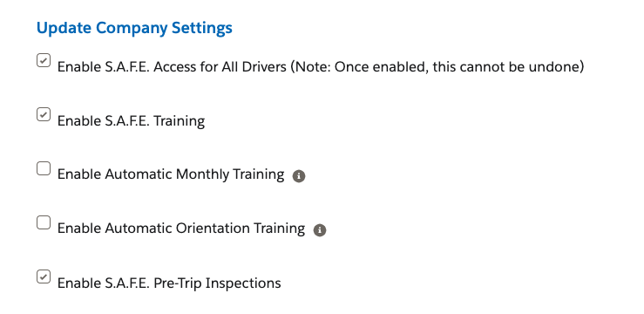Click the Enable Automatic Monthly Training label
Image resolution: width=644 pixels, height=314 pixels.
pos(171,174)
